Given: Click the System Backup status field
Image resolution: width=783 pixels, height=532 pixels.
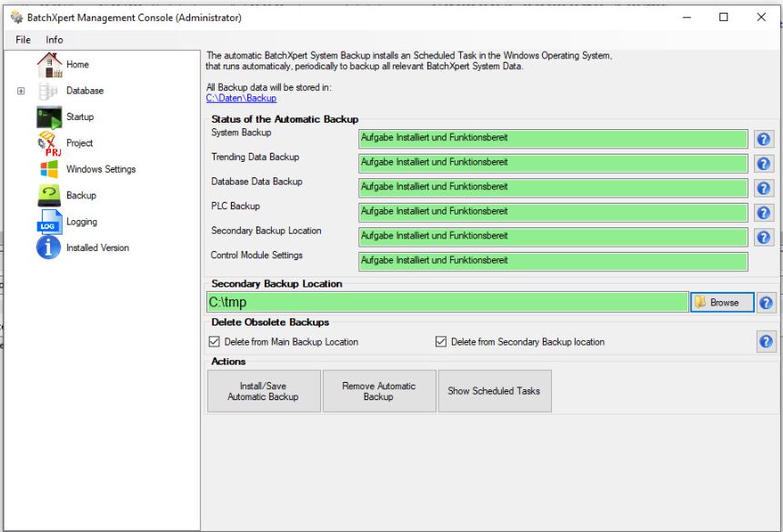Looking at the screenshot, I should pos(553,139).
